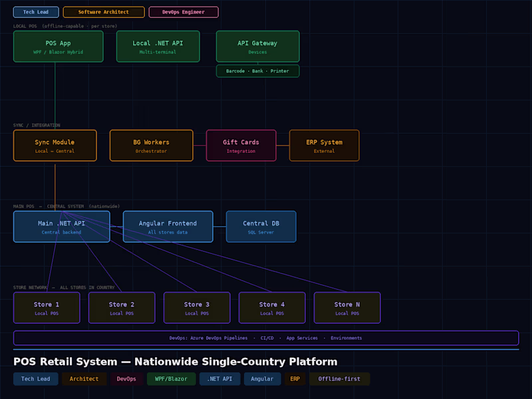The width and height of the screenshot is (532, 399).
Task: Click the STORE NETWORK section label
Action: tap(64, 287)
